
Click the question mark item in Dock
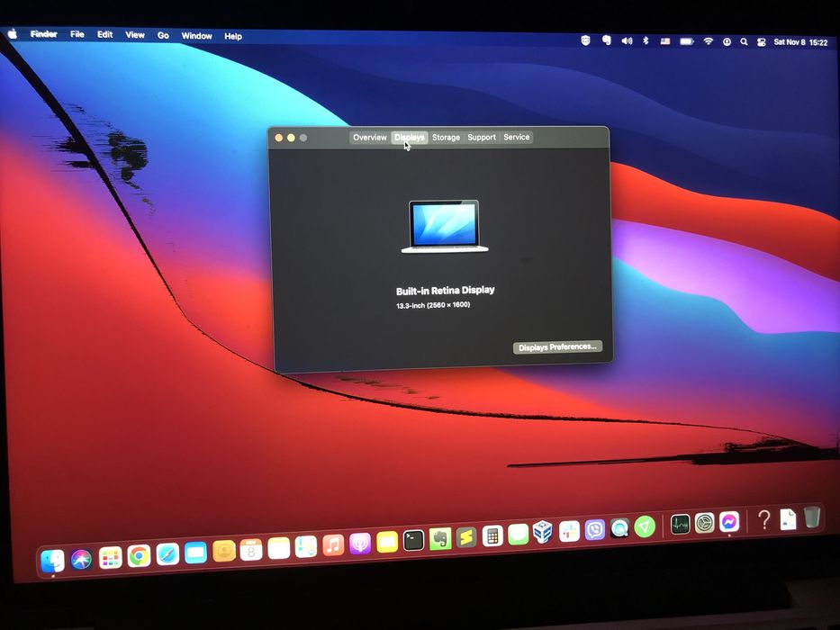[x=764, y=519]
